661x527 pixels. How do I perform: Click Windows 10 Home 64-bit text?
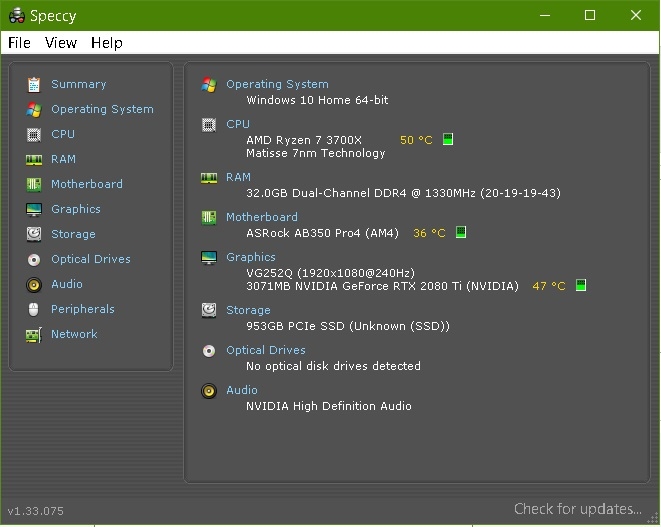(x=317, y=100)
